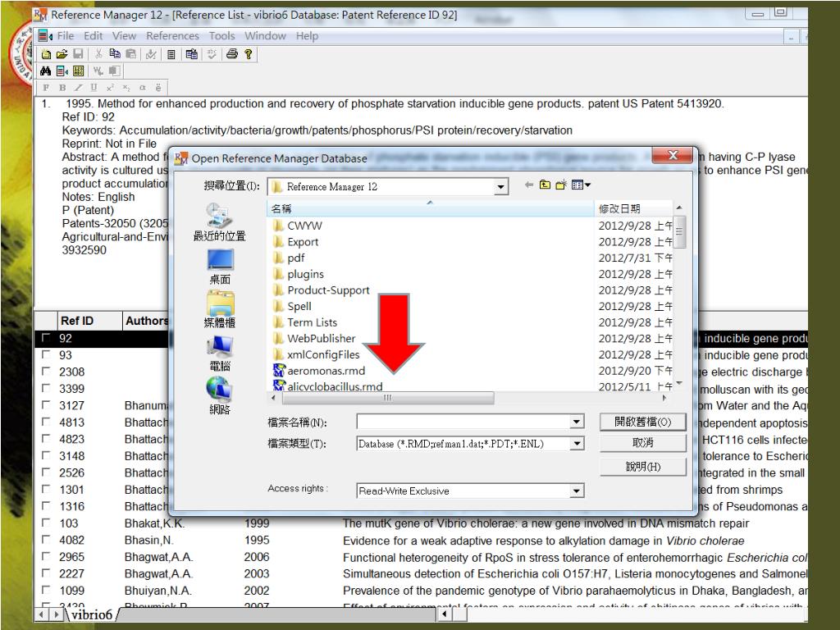
Task: Click the yellow 123 ABC term manager icon
Action: coord(78,71)
